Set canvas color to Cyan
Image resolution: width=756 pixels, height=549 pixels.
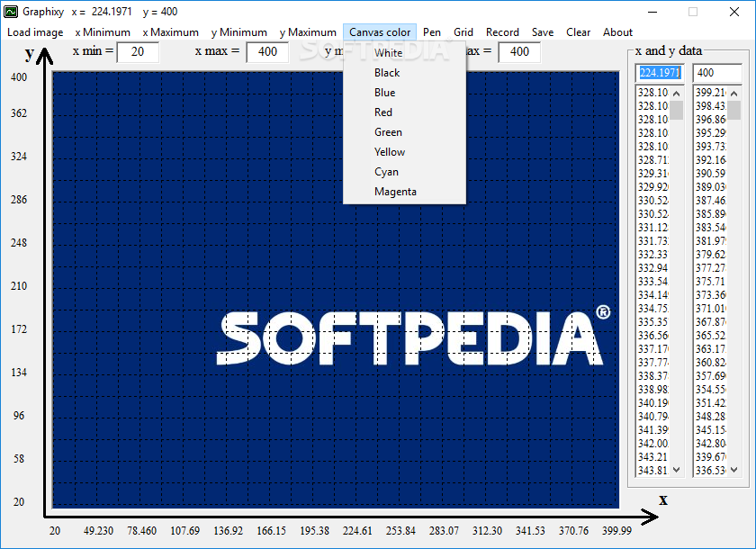404,172
